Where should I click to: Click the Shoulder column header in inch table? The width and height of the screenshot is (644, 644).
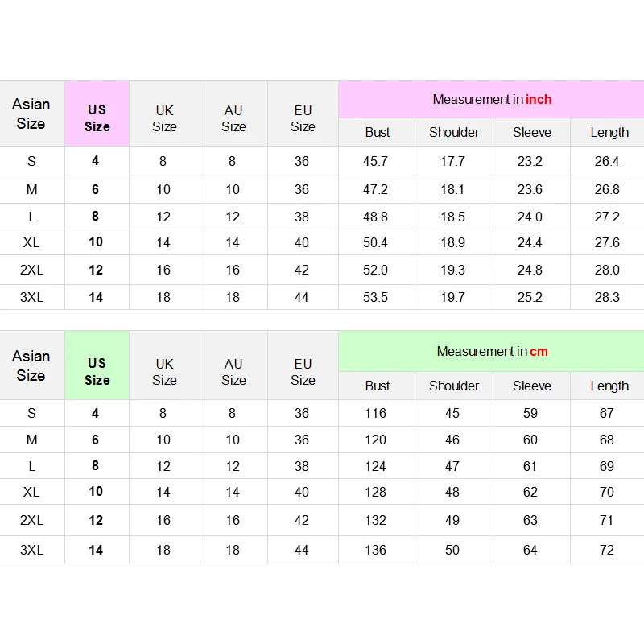tap(454, 132)
